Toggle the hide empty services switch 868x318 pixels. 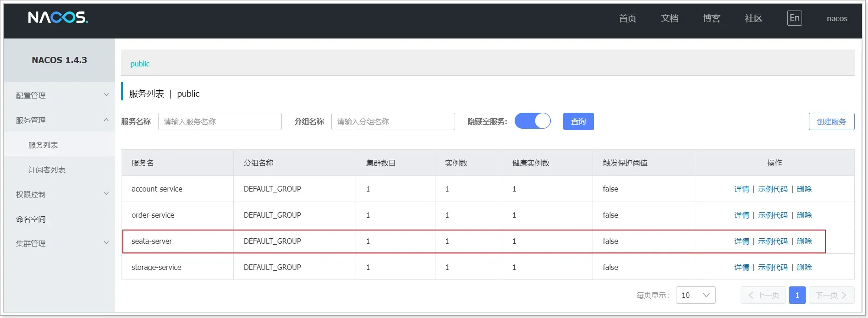click(533, 121)
